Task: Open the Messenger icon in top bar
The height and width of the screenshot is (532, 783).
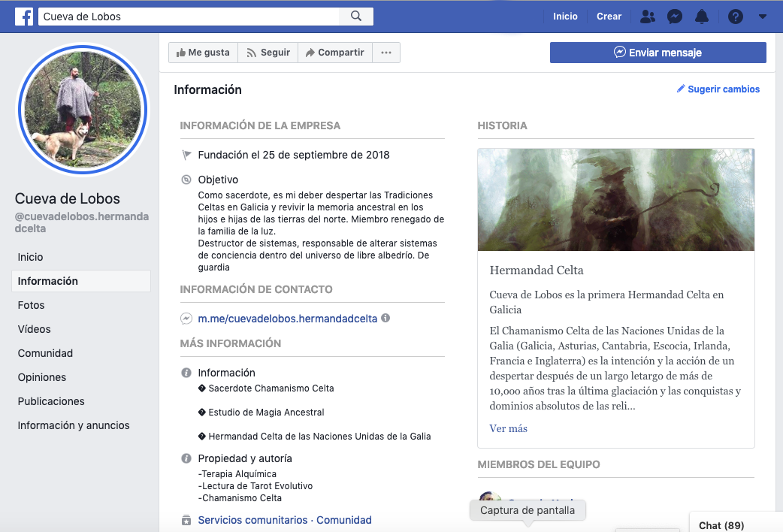Action: coord(674,17)
